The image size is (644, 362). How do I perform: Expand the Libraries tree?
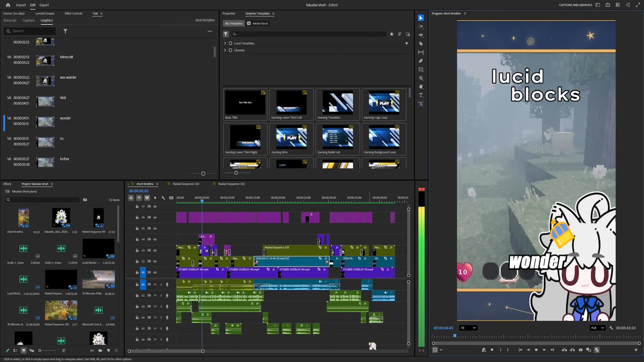point(225,50)
